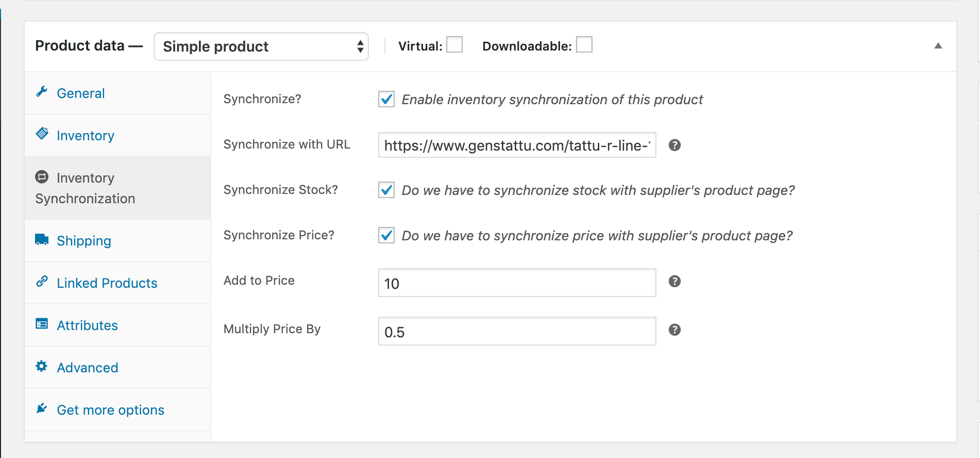This screenshot has width=980, height=458.
Task: Check the Virtual checkbox
Action: (454, 45)
